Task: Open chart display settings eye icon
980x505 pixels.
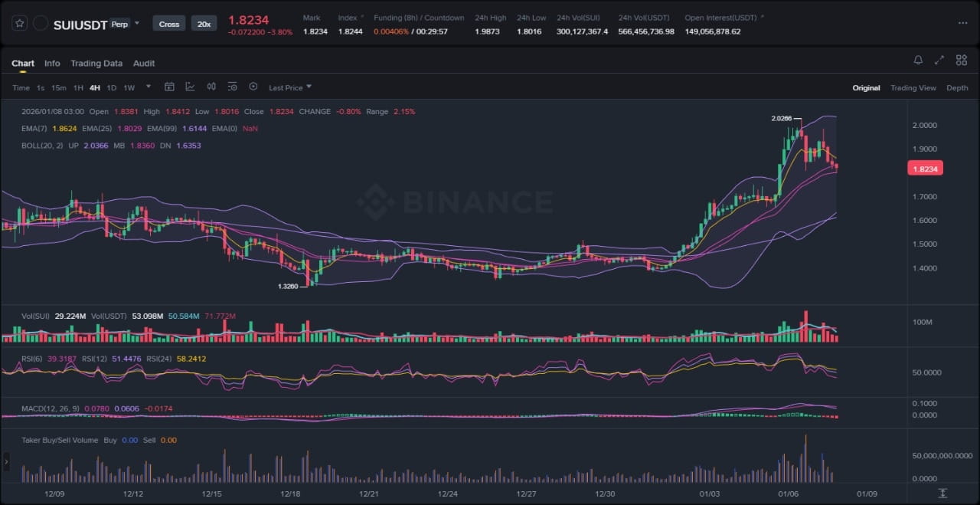Action: 233,87
